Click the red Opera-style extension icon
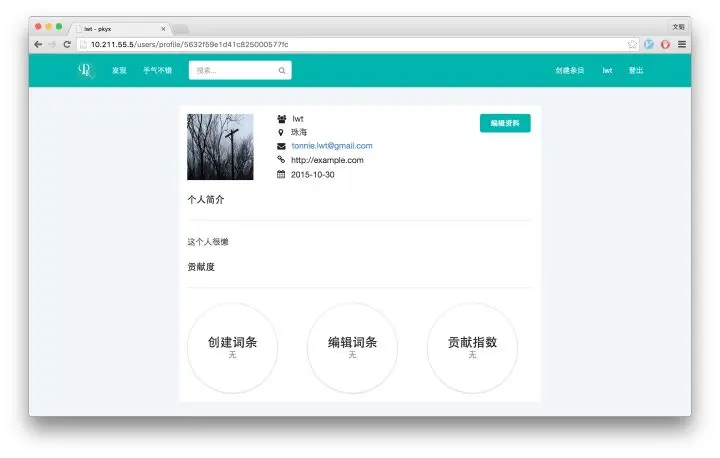 click(x=665, y=45)
